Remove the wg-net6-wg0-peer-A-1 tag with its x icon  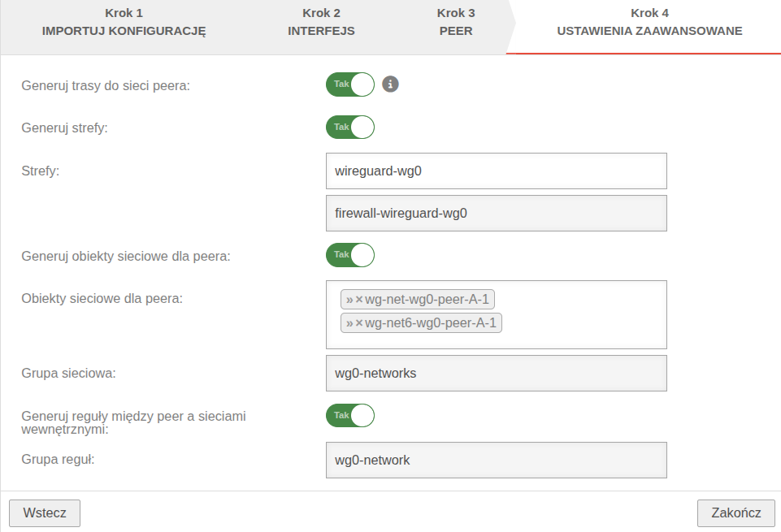coord(359,323)
